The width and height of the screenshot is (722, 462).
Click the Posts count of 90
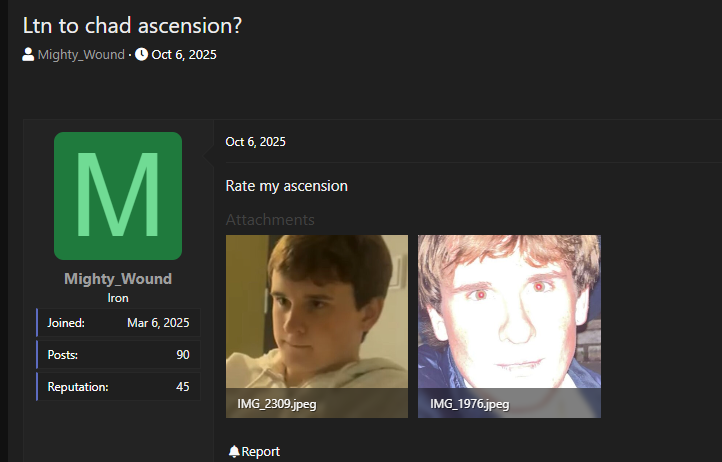tap(183, 355)
